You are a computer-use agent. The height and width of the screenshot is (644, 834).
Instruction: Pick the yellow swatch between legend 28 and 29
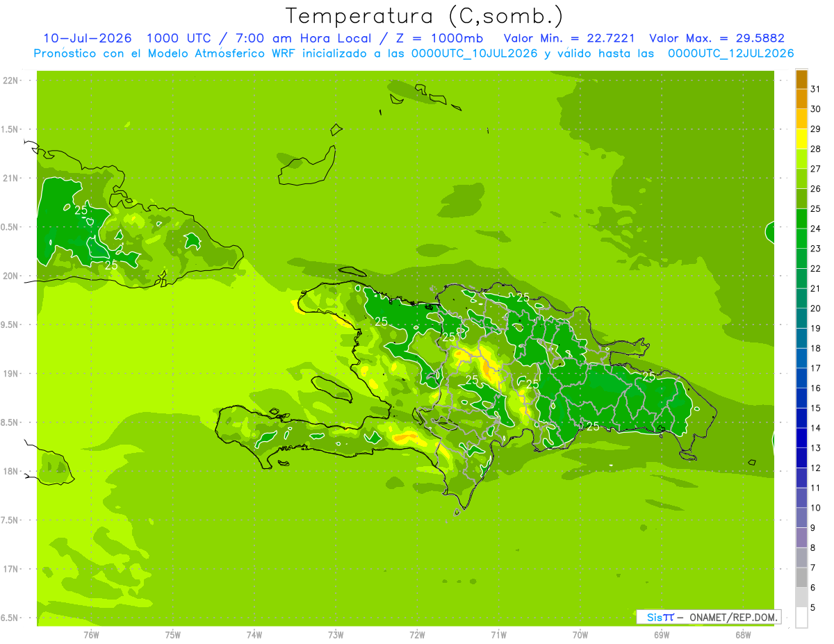coord(801,139)
